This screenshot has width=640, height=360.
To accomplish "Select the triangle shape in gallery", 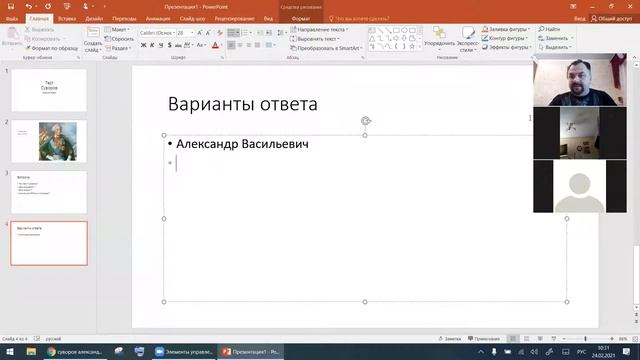I will [372, 38].
